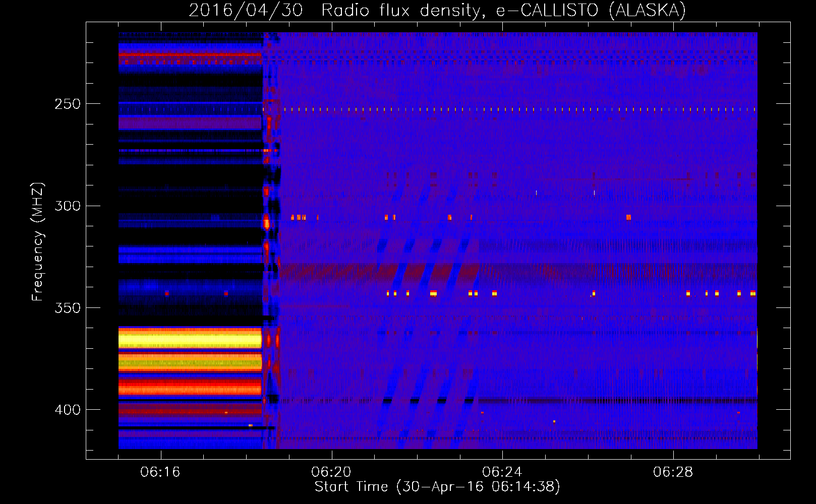Click the 06:20 time tick label

click(331, 472)
